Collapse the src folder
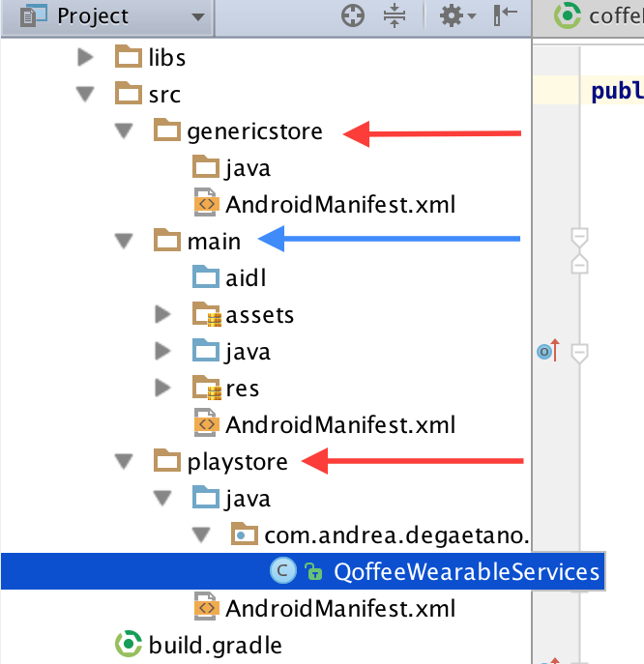The image size is (644, 664). 85,94
